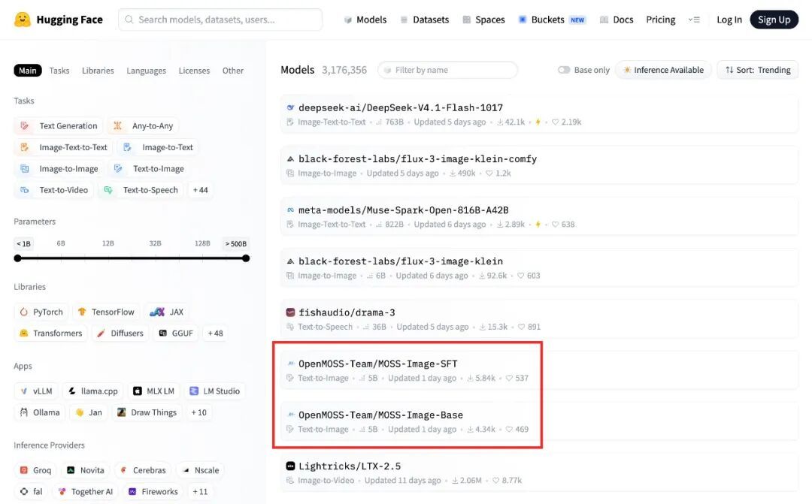Image resolution: width=812 pixels, height=504 pixels.
Task: Click the llama.cpp app icon
Action: [x=72, y=391]
